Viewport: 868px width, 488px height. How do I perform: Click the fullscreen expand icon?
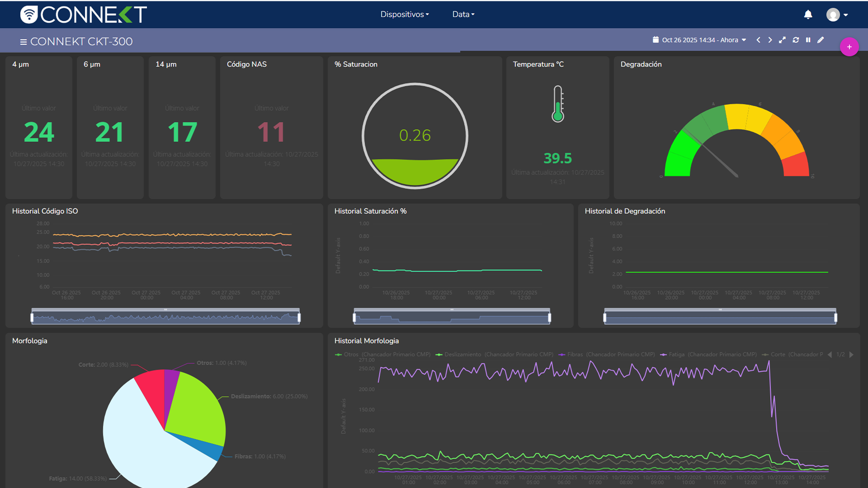click(782, 40)
